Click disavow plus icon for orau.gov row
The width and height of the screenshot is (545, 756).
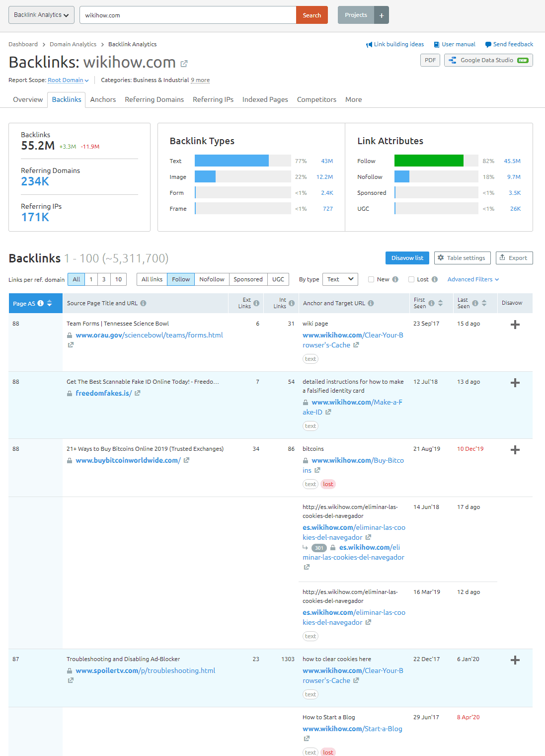coord(515,325)
